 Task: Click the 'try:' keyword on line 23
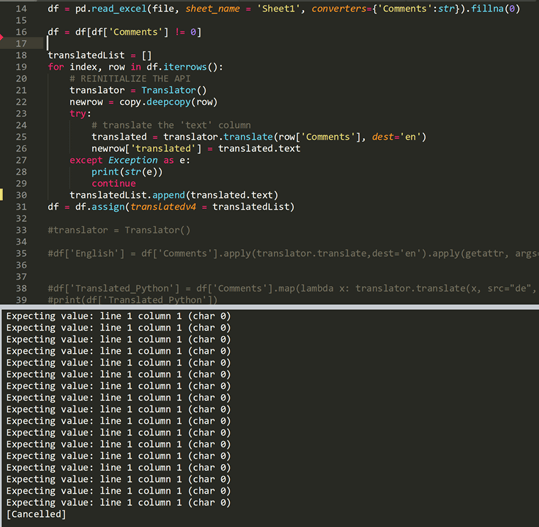click(x=80, y=114)
